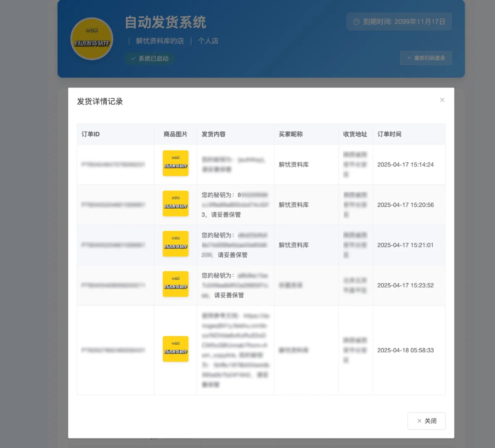Click the round store avatar logo

click(x=92, y=39)
